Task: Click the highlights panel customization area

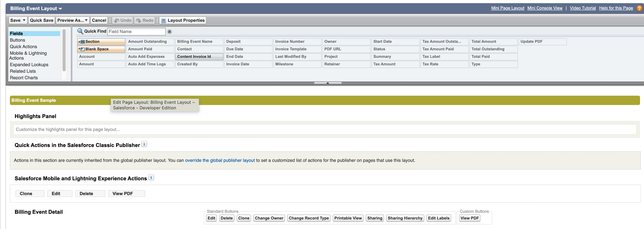Action: click(325, 129)
